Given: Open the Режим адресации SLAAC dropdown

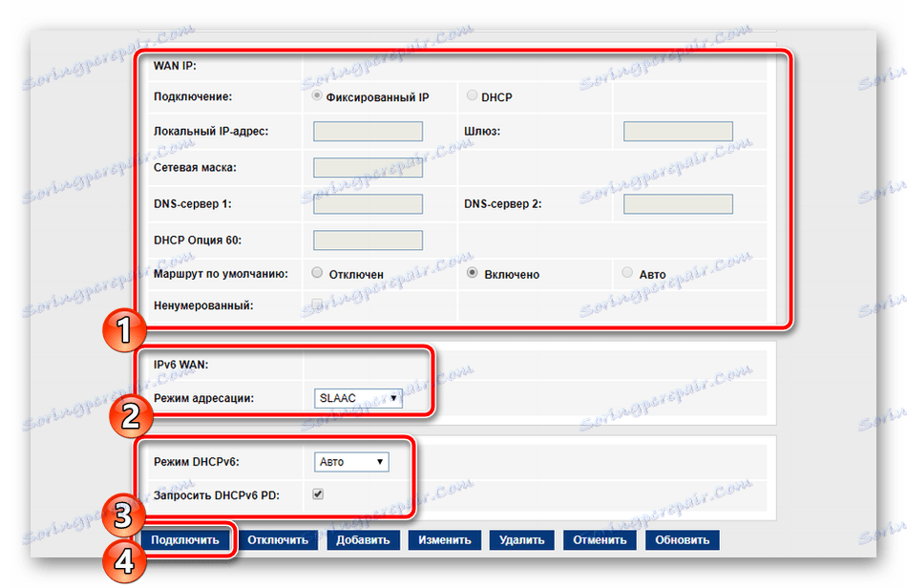Looking at the screenshot, I should [358, 398].
